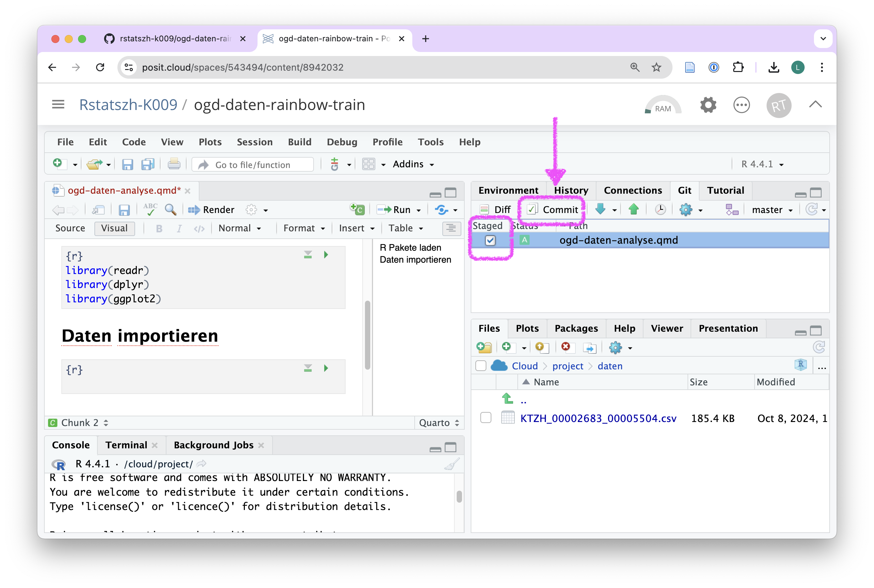This screenshot has width=874, height=588.
Task: Click the Go to file/function field
Action: pyautogui.click(x=253, y=165)
